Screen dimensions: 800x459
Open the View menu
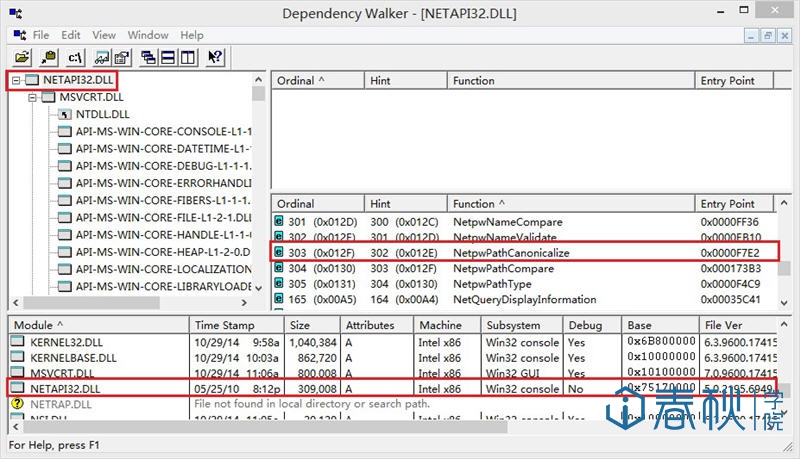(104, 35)
